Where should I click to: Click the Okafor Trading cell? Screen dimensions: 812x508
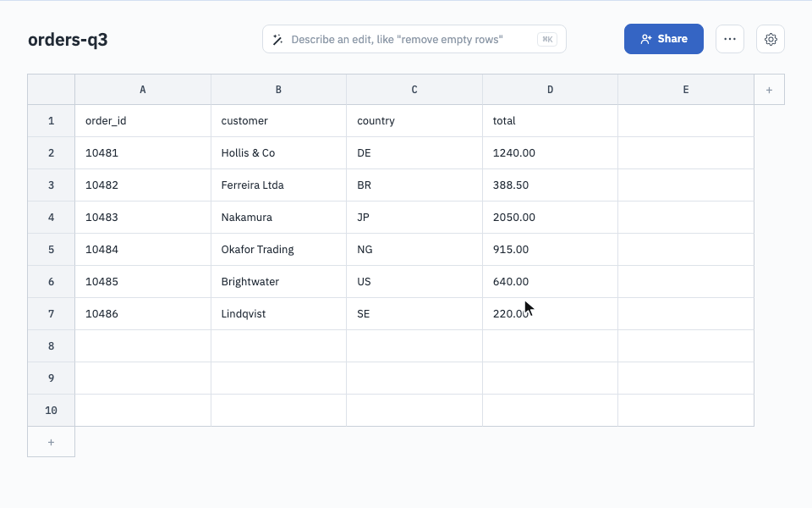click(x=278, y=249)
